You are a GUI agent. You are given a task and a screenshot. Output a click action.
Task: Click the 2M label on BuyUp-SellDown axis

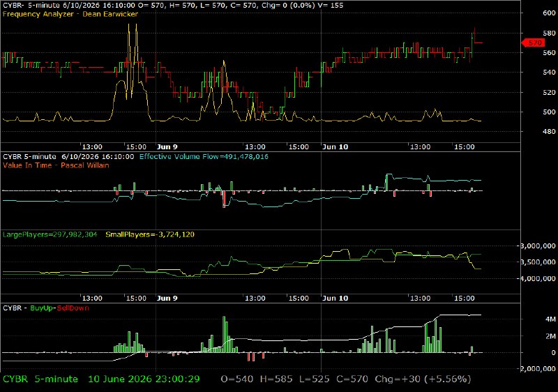click(x=550, y=336)
